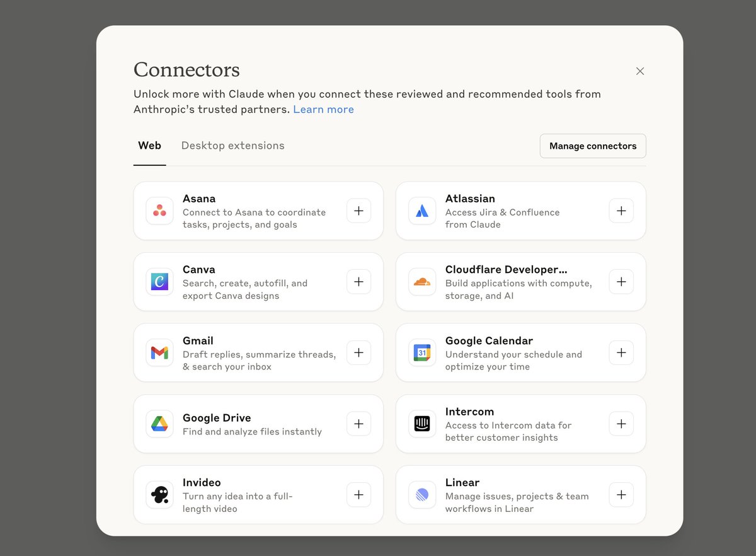
Task: Click 'Manage issues, projects & team workflows' description
Action: pos(517,502)
